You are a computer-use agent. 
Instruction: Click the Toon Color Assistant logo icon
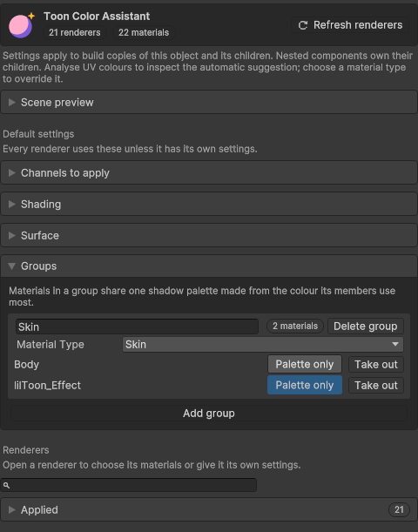pos(22,25)
